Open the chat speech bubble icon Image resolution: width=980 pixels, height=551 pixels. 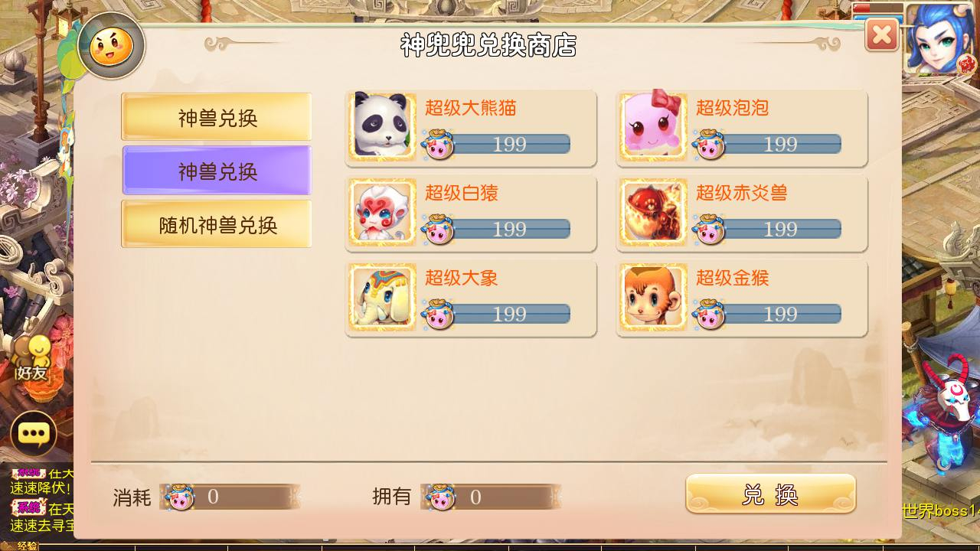(x=33, y=434)
